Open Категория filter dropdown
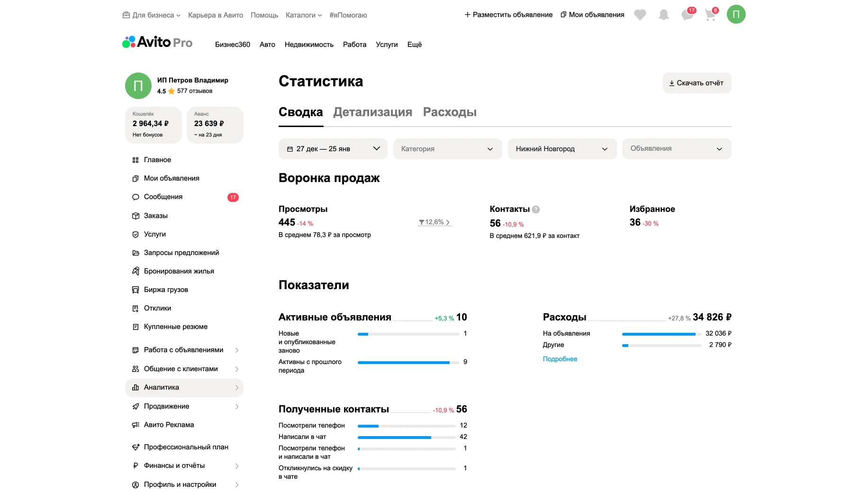Image resolution: width=868 pixels, height=493 pixels. tap(448, 149)
